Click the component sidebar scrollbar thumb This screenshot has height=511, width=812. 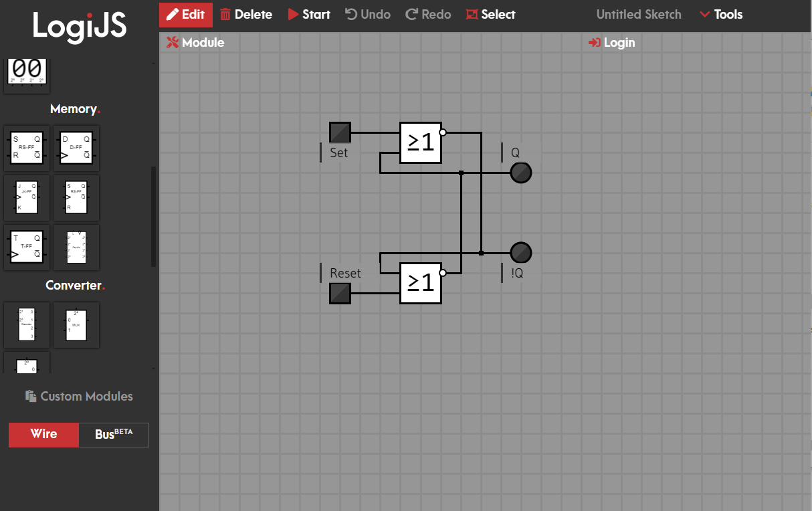[x=154, y=217]
